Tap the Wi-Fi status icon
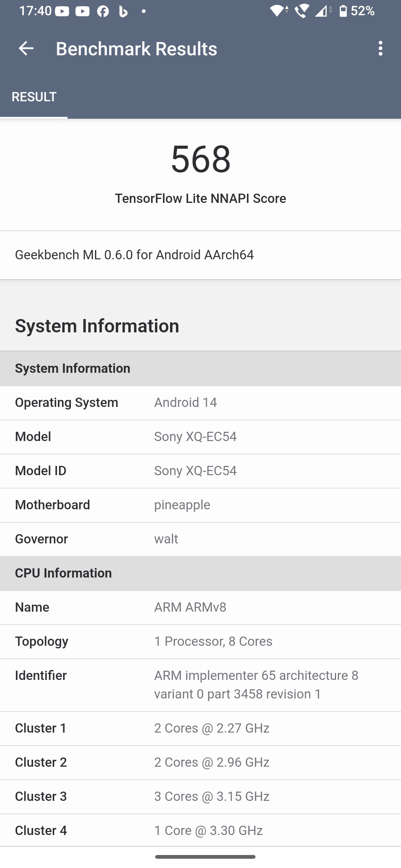Viewport: 401px width, 868px height. pos(278,11)
